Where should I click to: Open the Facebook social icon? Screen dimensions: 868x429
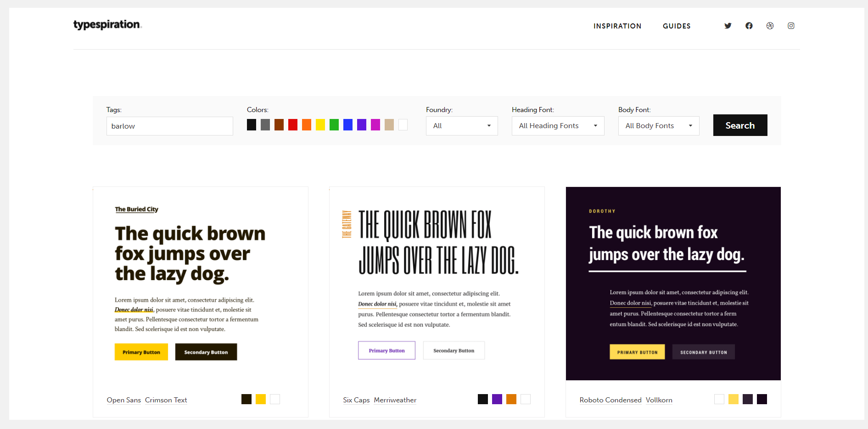point(749,26)
